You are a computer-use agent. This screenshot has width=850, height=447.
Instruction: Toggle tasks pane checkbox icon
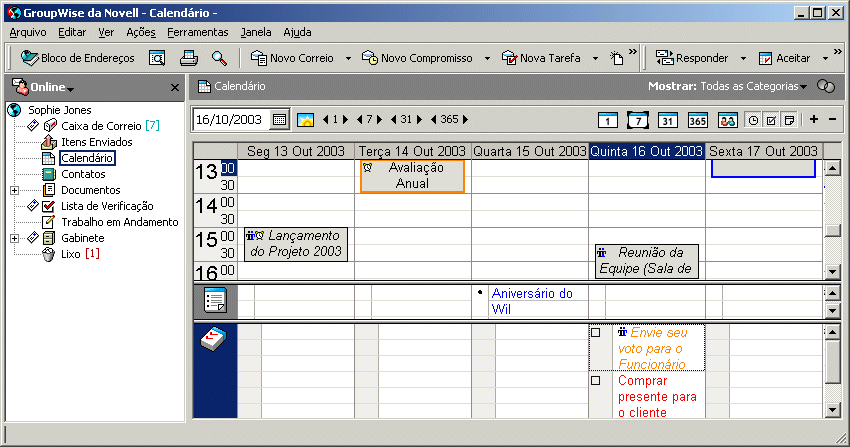tap(771, 120)
